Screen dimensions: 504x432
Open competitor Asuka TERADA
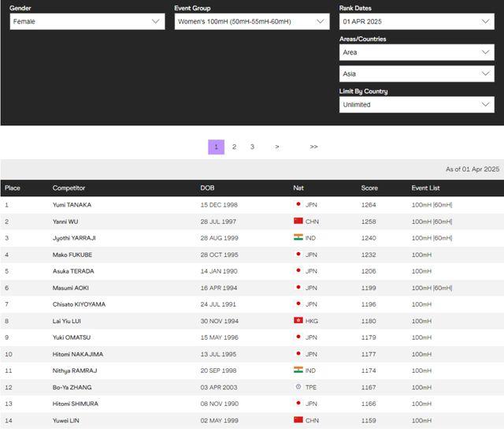coord(73,271)
